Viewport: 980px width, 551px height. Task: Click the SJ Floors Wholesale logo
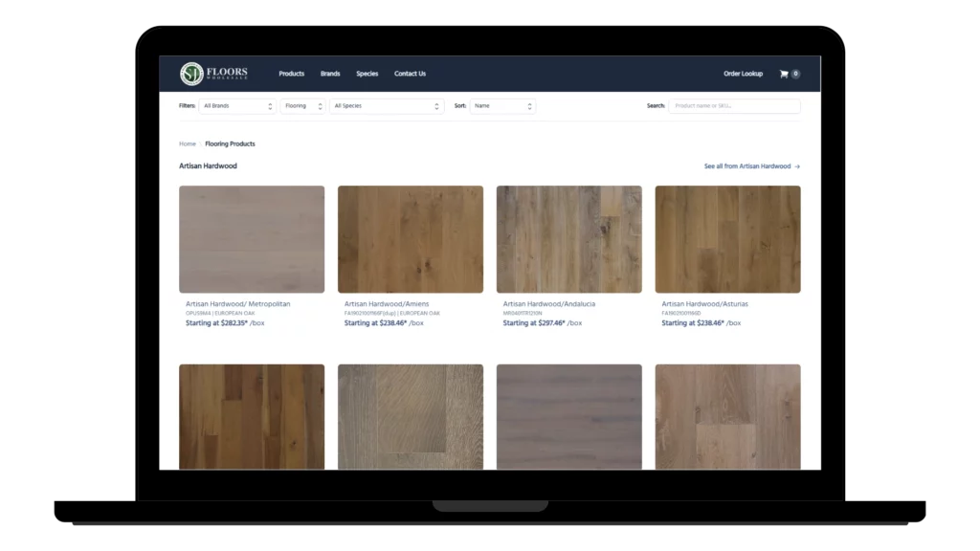coord(213,74)
